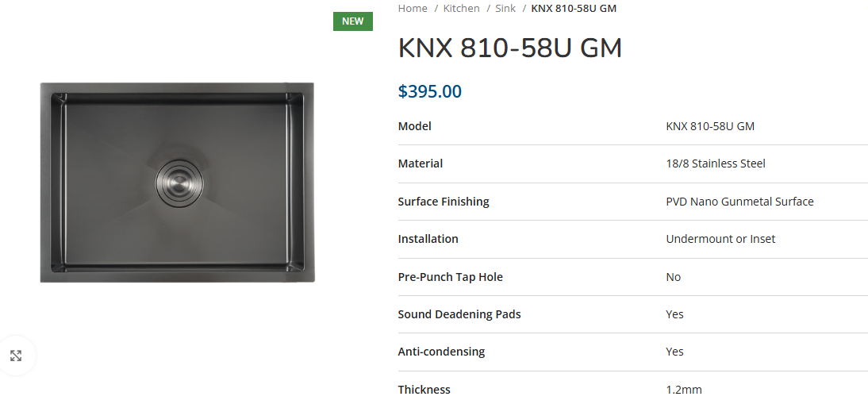Open the fullscreen image expand icon
This screenshot has width=868, height=404.
click(16, 356)
